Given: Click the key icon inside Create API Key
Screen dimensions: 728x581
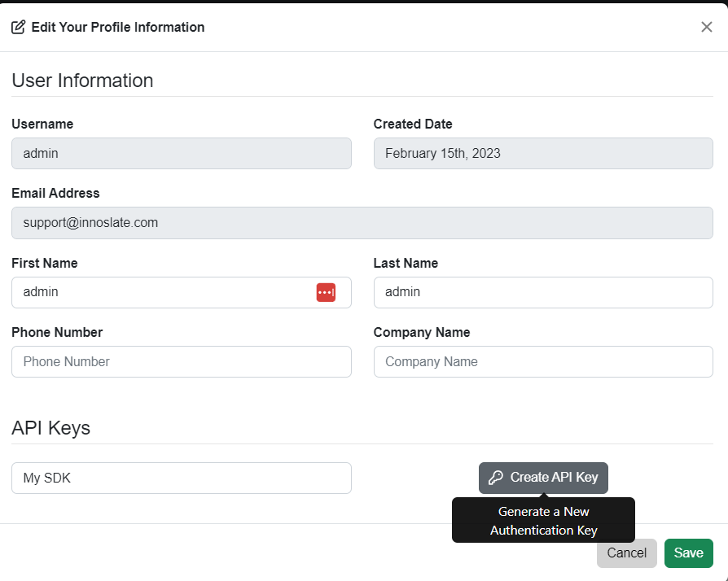Looking at the screenshot, I should click(x=495, y=478).
